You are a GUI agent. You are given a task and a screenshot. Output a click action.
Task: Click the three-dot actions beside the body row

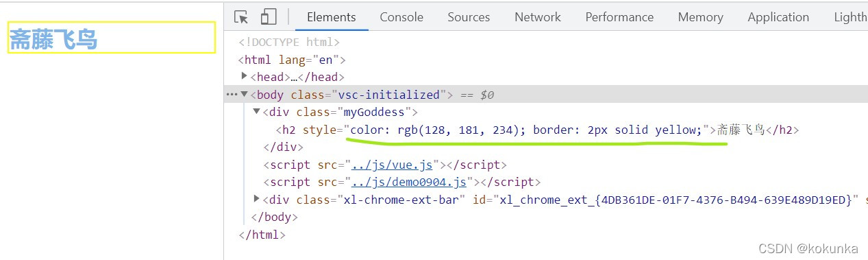(232, 94)
